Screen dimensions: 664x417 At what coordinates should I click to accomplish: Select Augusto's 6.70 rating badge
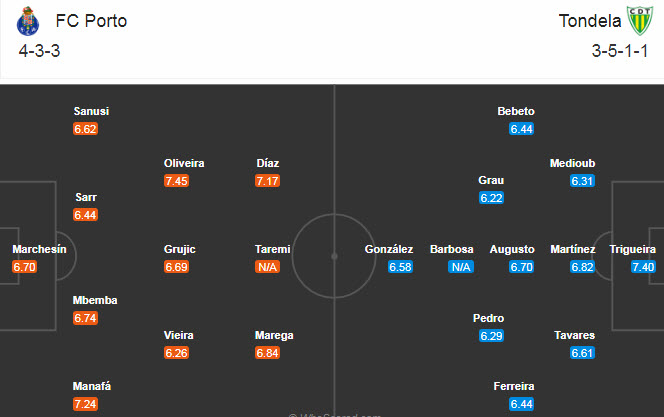click(x=522, y=267)
